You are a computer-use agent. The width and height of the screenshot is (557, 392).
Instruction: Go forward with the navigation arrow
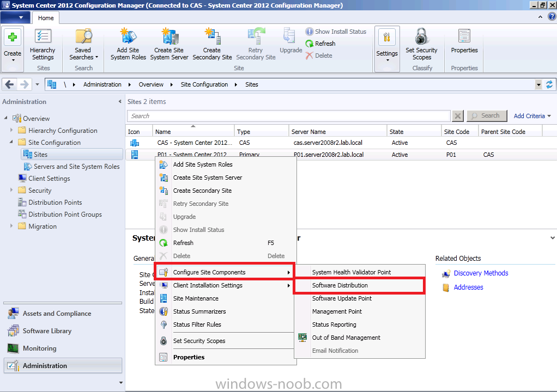tap(24, 84)
